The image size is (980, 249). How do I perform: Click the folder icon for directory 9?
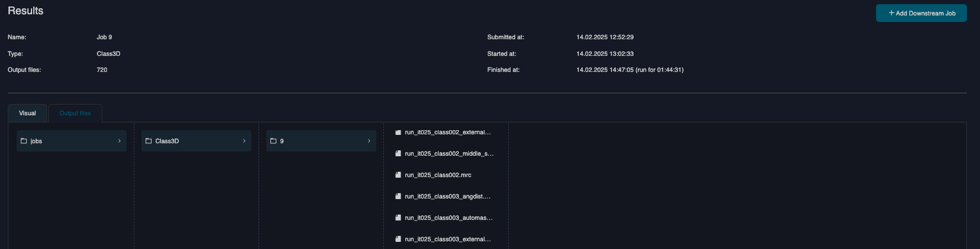[273, 141]
